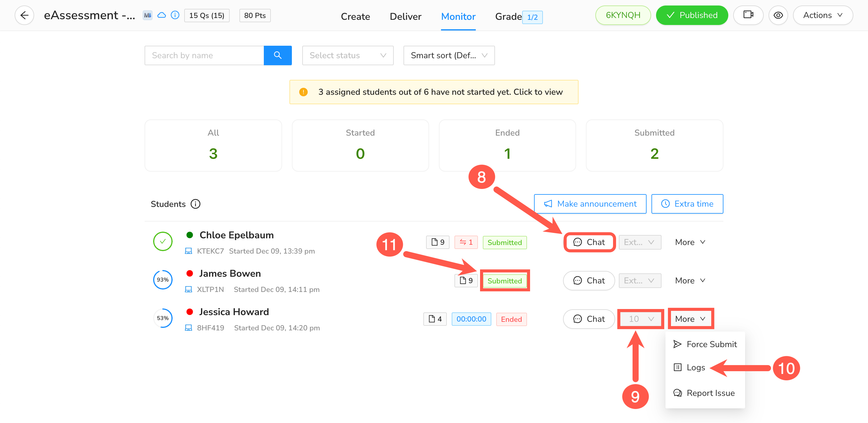Open the Actions dropdown menu
868x423 pixels.
823,15
